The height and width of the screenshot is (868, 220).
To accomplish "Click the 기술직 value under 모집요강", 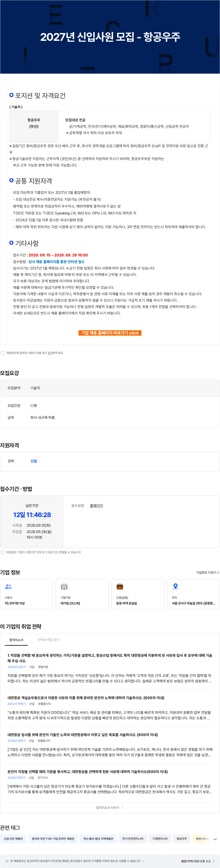I will pyautogui.click(x=35, y=388).
